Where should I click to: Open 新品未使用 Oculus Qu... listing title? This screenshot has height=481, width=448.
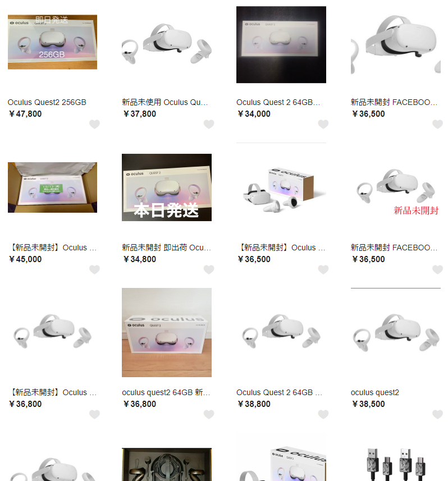[165, 102]
